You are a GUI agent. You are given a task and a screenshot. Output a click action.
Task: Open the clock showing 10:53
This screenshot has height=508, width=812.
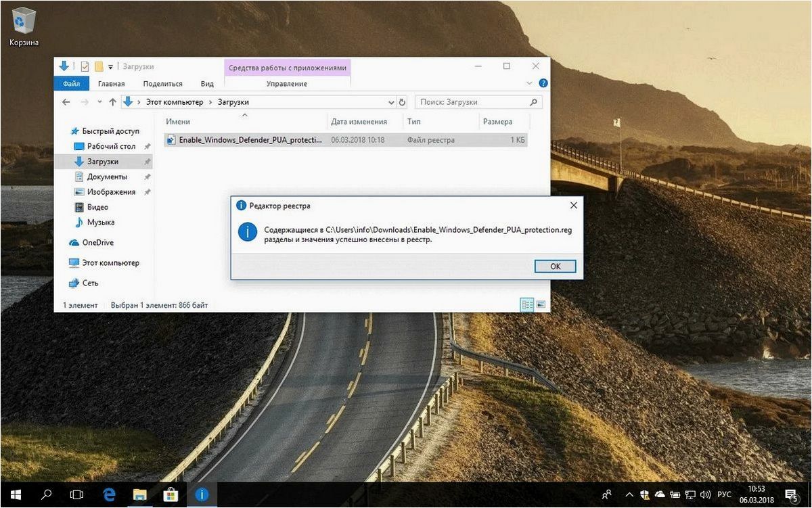(x=757, y=494)
